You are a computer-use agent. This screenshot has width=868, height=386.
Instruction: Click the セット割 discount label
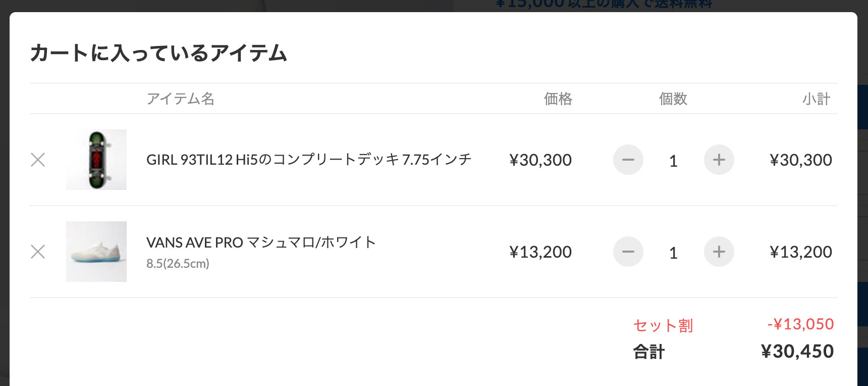click(x=663, y=325)
